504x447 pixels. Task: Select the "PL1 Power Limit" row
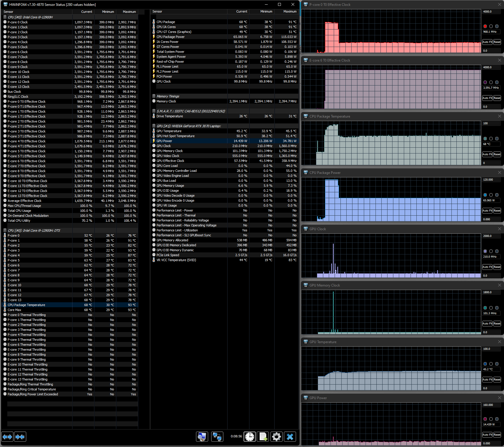pyautogui.click(x=225, y=67)
